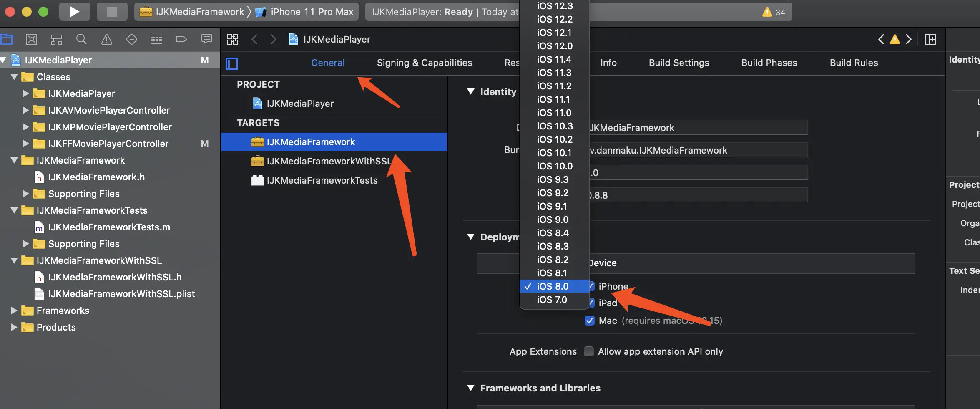Collapse the Classes group
This screenshot has height=409, width=980.
14,77
